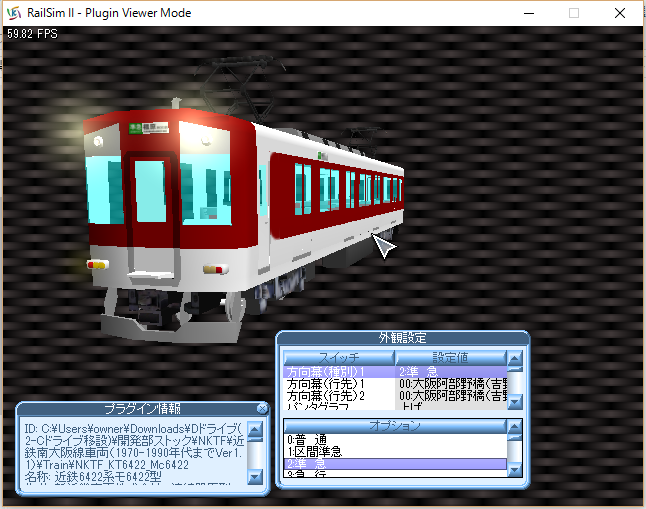The width and height of the screenshot is (646, 509).
Task: Click up arrow of the plugin info scrollbar
Action: (255, 429)
